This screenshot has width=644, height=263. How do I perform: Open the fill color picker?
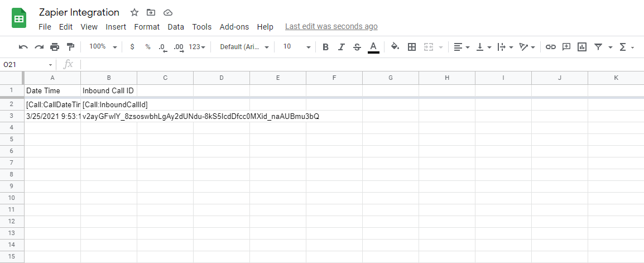coord(395,47)
